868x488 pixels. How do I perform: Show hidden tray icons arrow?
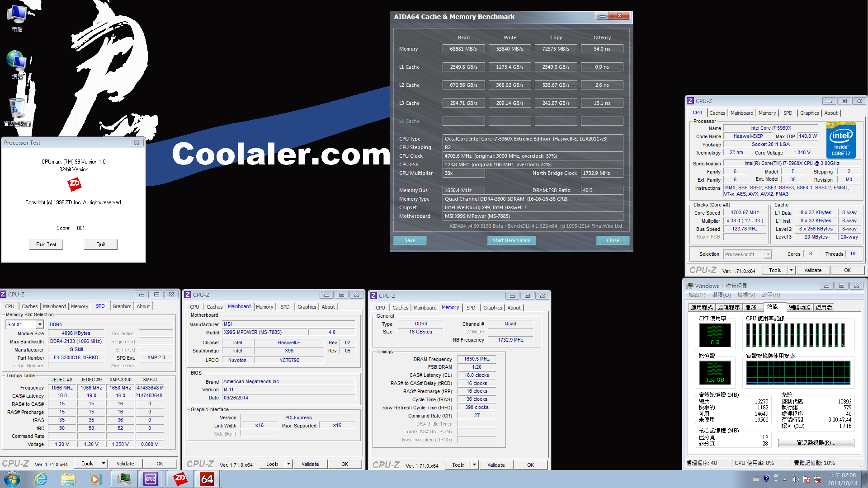(784, 479)
